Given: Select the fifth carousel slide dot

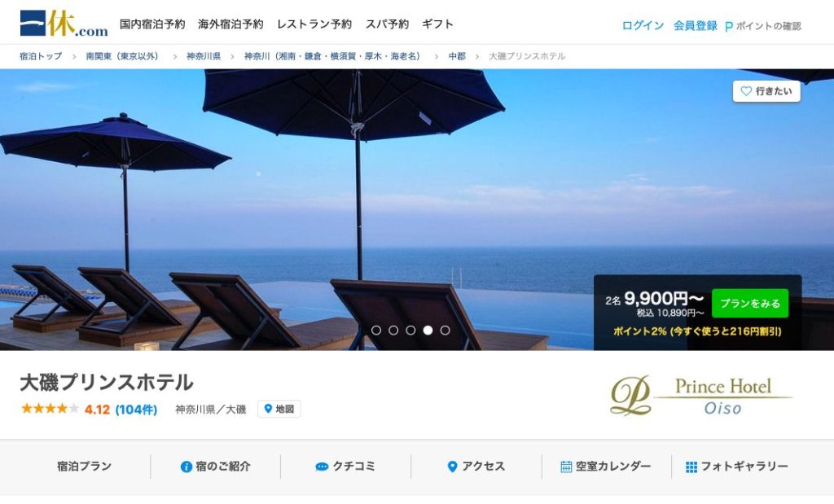Looking at the screenshot, I should point(446,331).
